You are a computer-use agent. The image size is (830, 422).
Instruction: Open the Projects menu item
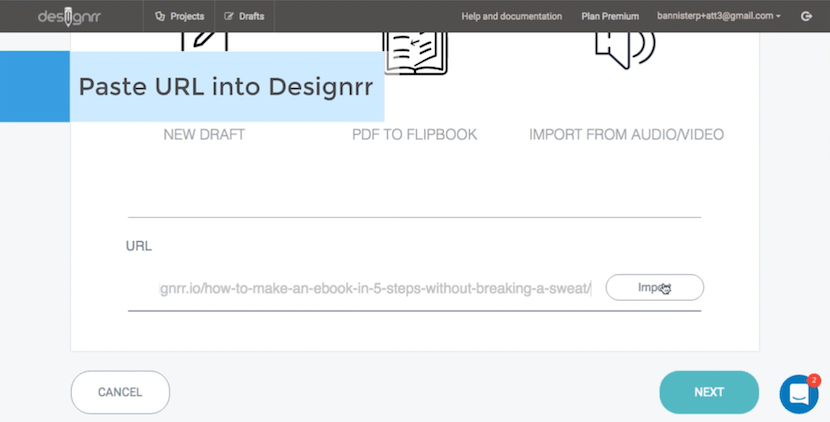(x=180, y=16)
